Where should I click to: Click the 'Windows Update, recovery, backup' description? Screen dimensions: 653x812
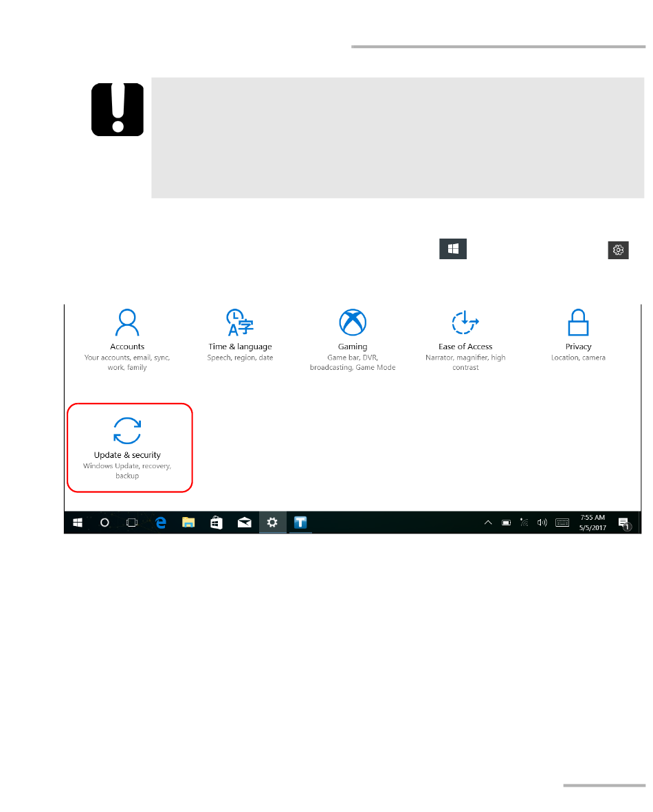pos(127,471)
